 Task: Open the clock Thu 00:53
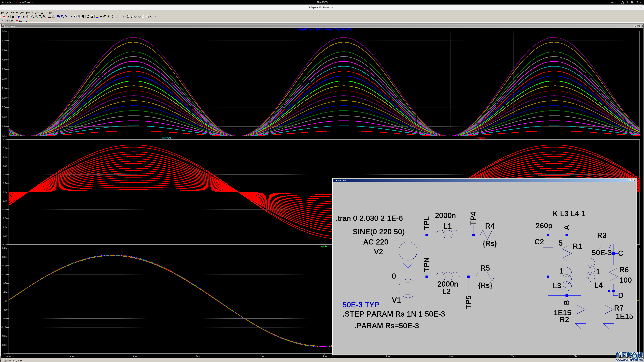pos(322,2)
